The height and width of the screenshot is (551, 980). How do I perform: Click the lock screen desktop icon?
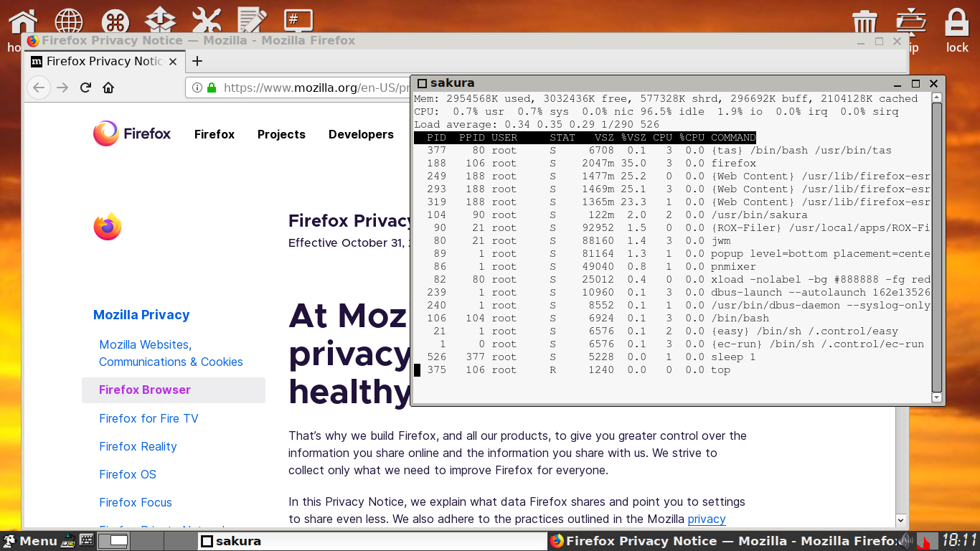957,22
